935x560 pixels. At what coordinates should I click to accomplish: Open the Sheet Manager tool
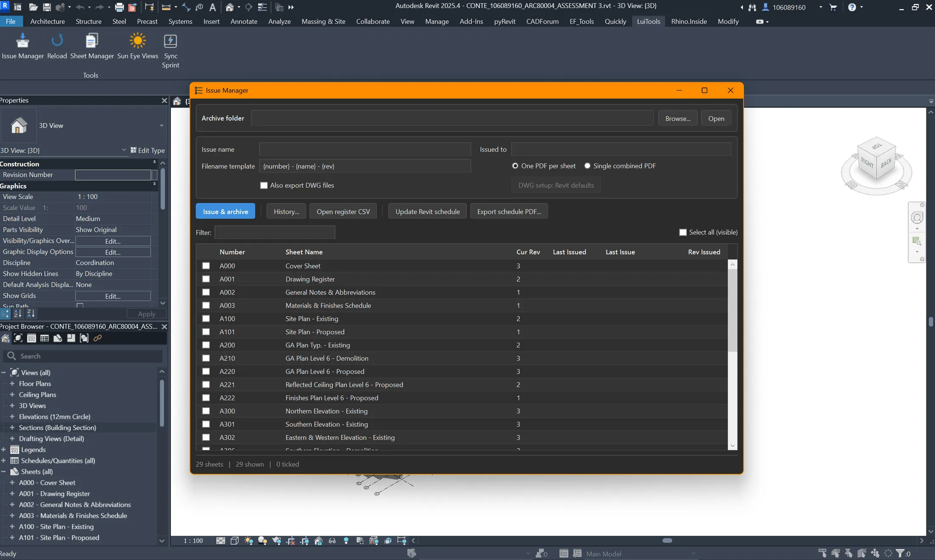pos(92,46)
